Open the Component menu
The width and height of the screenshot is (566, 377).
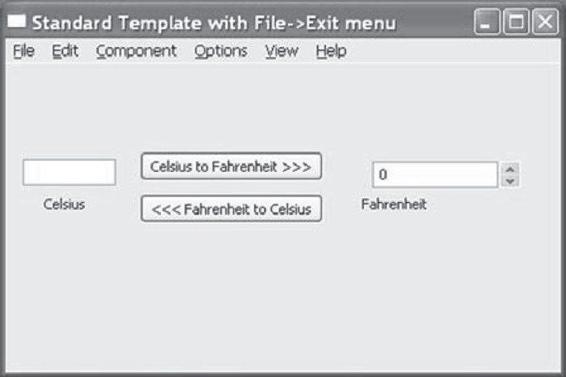136,51
